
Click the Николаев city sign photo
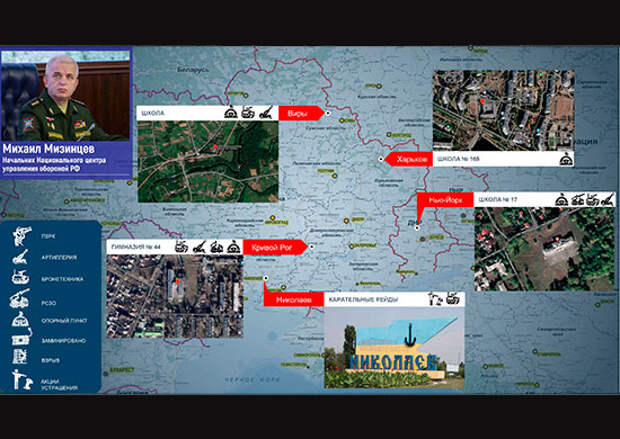(x=394, y=346)
